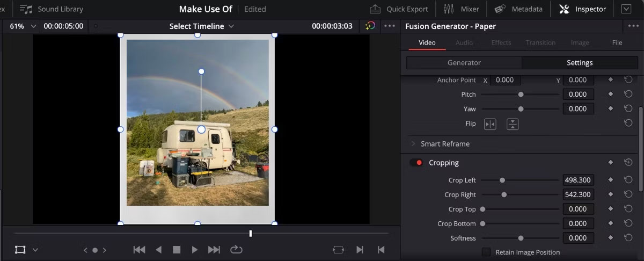644x261 pixels.
Task: Open the Select Timeline dropdown
Action: pos(202,26)
